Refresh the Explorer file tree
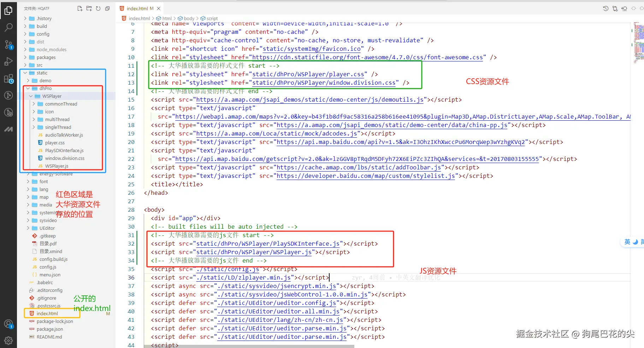Viewport: 644px width, 348px height. (x=98, y=8)
